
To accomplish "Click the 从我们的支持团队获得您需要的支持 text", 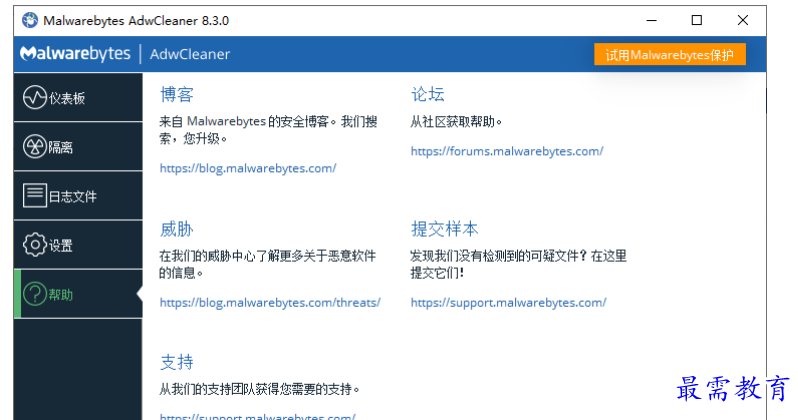I will coord(260,389).
